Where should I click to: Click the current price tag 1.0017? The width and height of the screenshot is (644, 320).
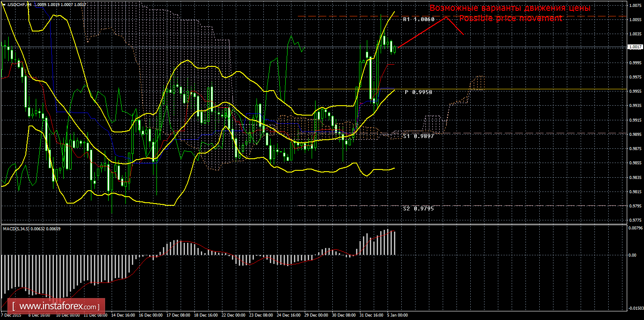point(635,47)
